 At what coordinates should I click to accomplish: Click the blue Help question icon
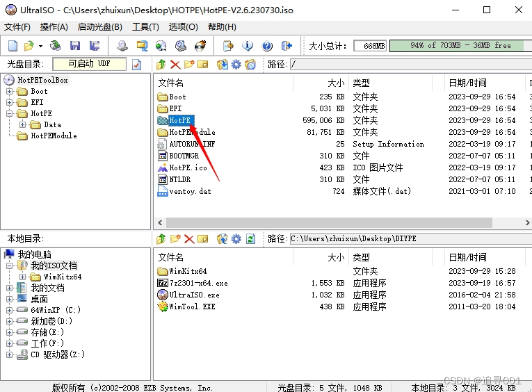point(267,45)
